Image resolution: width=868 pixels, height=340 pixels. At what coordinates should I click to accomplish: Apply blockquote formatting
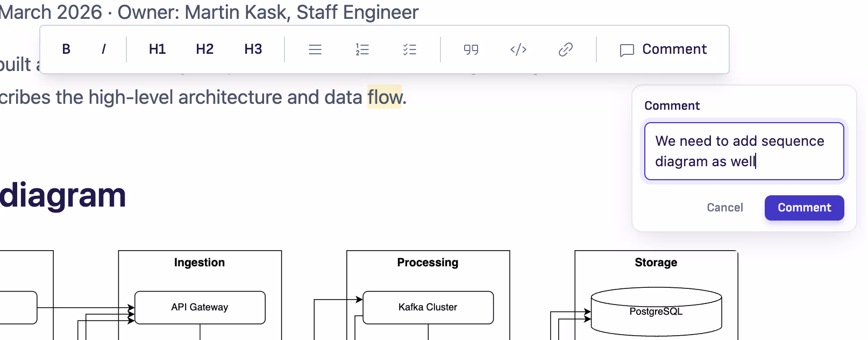[471, 49]
